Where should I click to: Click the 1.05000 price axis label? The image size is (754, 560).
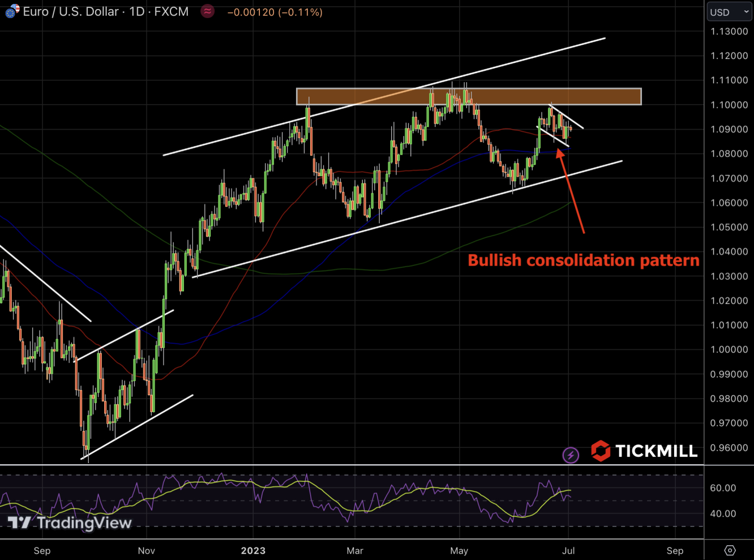729,227
